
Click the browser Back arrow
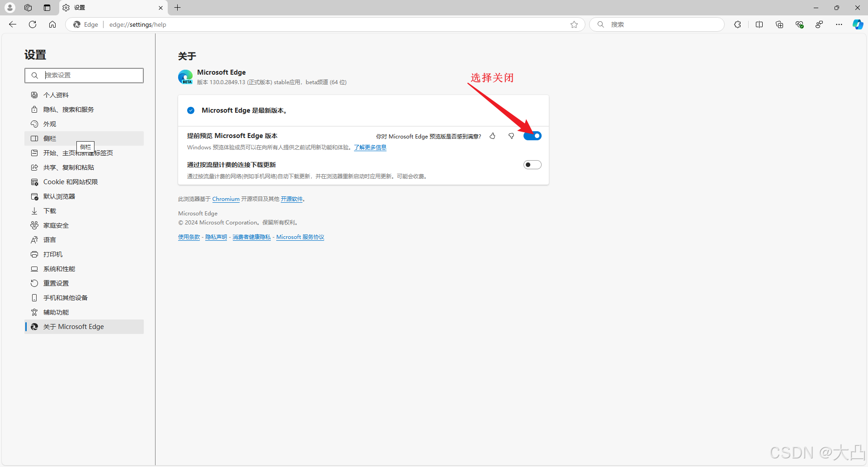pyautogui.click(x=13, y=24)
